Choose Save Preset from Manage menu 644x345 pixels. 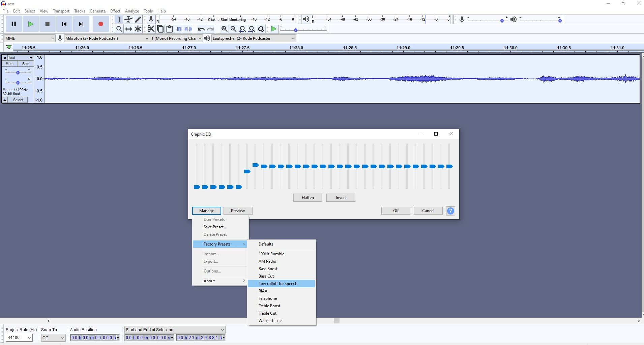(x=221, y=227)
